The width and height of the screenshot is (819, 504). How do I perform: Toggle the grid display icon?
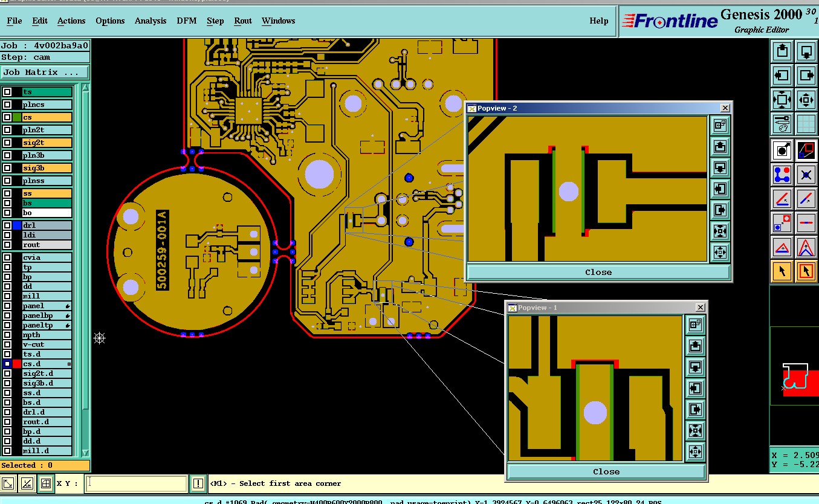(806, 124)
